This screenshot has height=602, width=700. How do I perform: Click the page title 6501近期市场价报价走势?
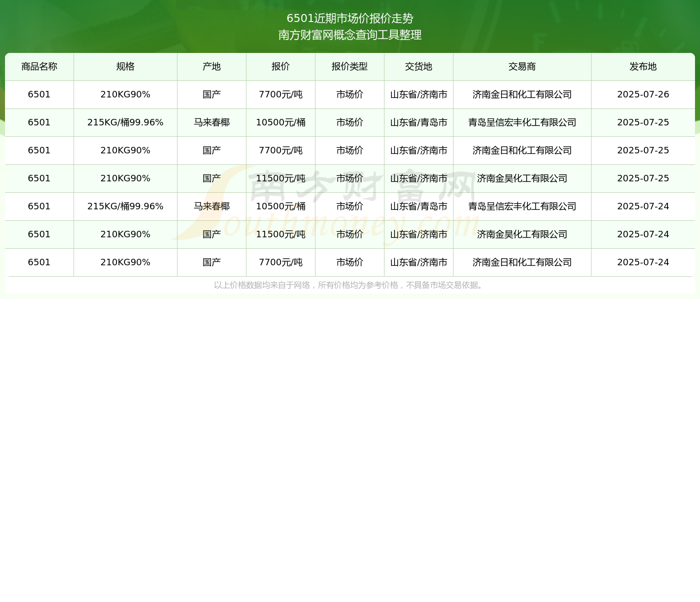click(x=350, y=18)
